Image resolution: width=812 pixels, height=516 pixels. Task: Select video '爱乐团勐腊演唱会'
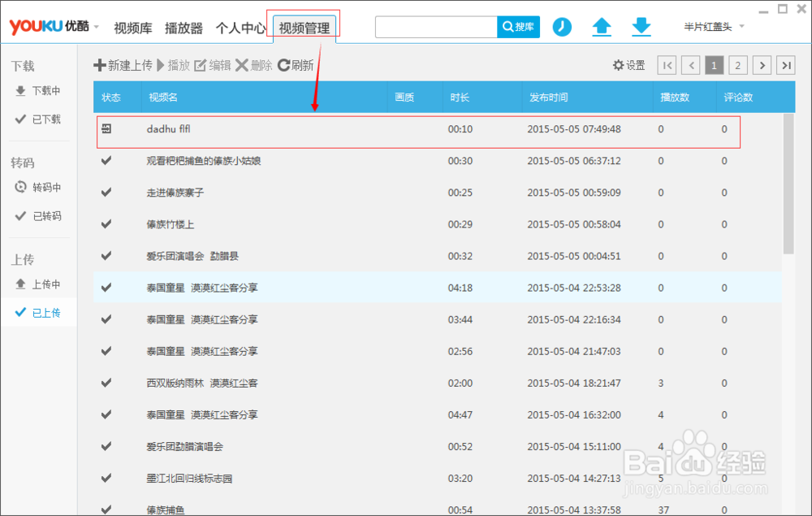point(185,447)
